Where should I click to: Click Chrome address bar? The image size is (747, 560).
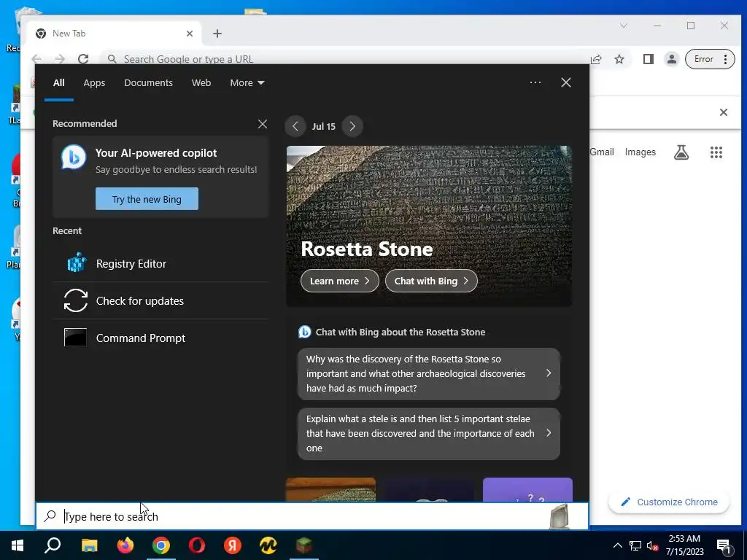[x=343, y=59]
